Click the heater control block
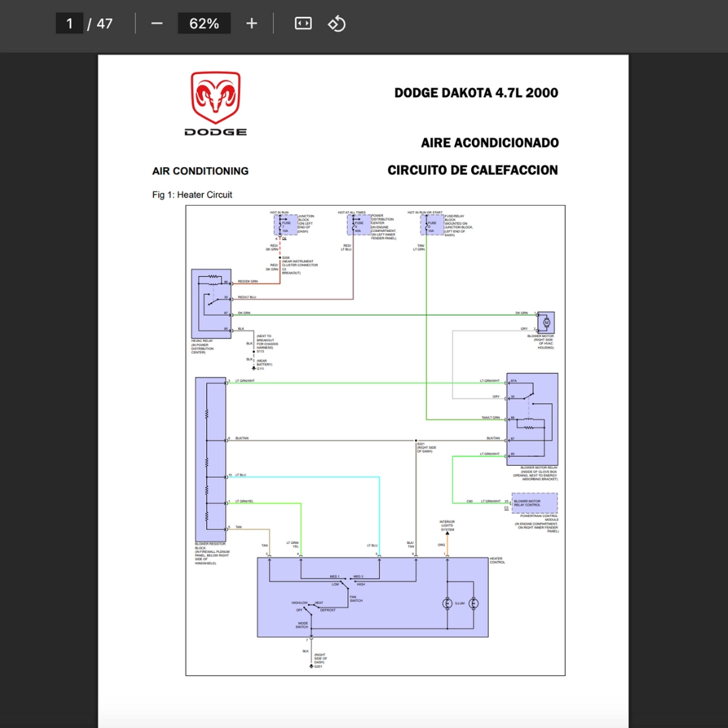 (372, 597)
